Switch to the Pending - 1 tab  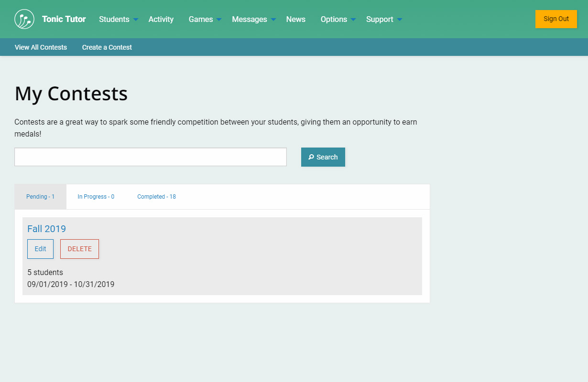40,197
